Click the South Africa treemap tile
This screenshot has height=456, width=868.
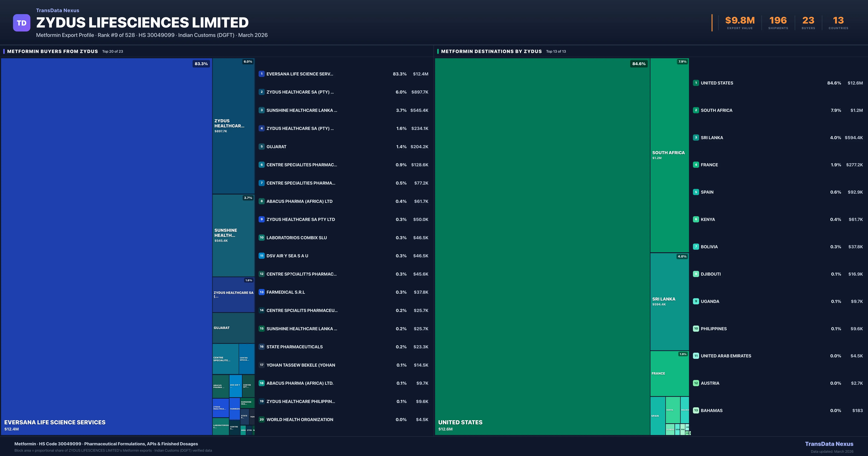(669, 155)
